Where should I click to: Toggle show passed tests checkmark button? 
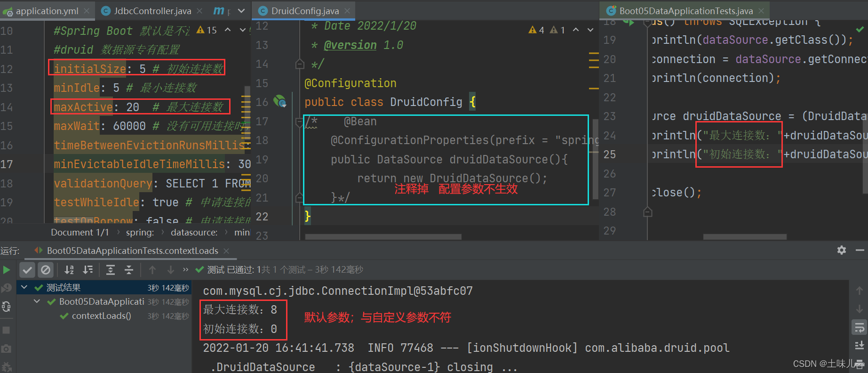pyautogui.click(x=27, y=270)
